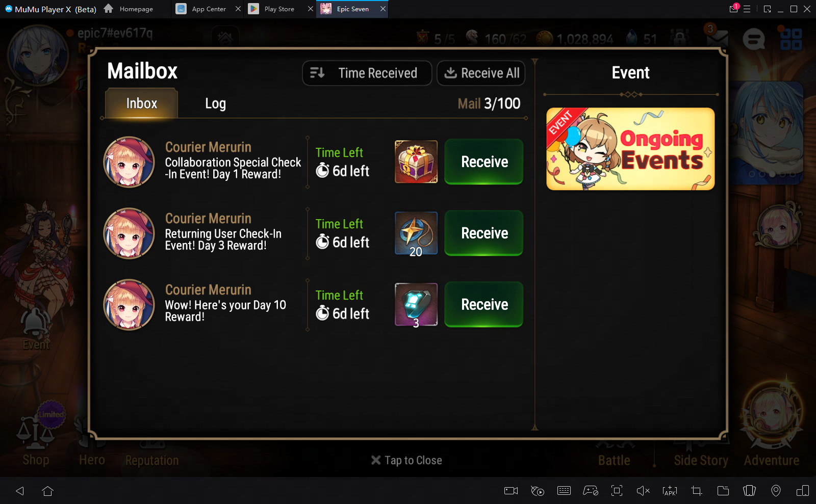Image resolution: width=816 pixels, height=504 pixels.
Task: Tap the gold star compass reward icon
Action: tap(416, 233)
